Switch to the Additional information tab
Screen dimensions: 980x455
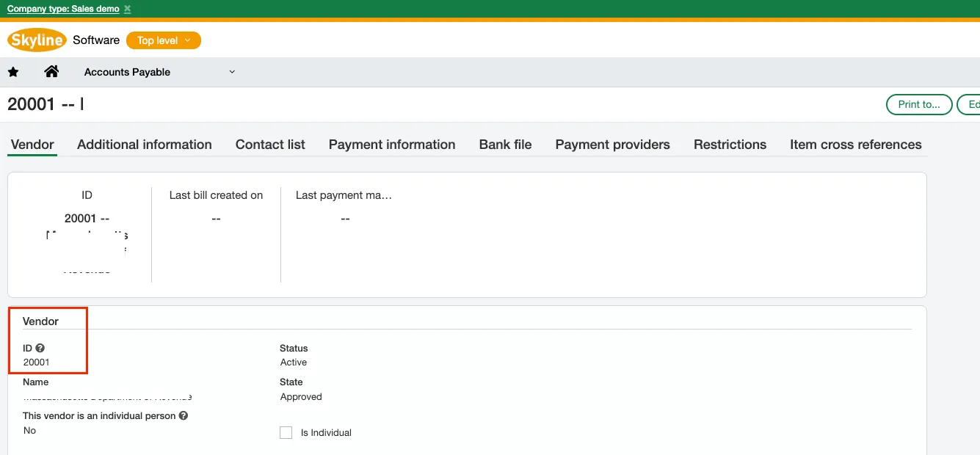tap(145, 145)
